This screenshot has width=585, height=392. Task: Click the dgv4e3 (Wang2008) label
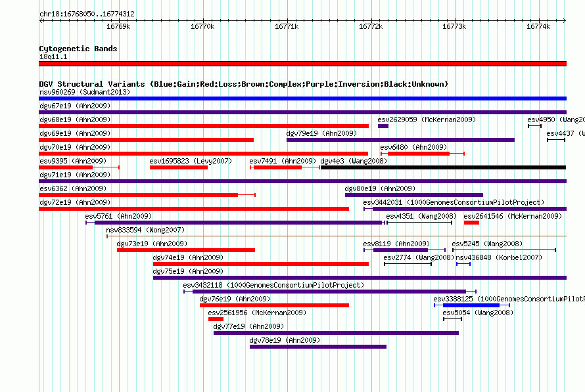[x=354, y=161]
